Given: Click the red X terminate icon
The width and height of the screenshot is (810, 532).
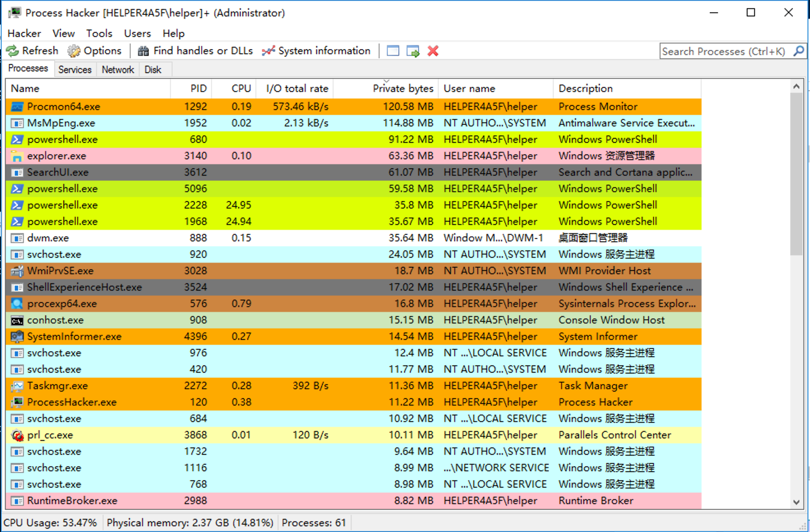Looking at the screenshot, I should [433, 51].
